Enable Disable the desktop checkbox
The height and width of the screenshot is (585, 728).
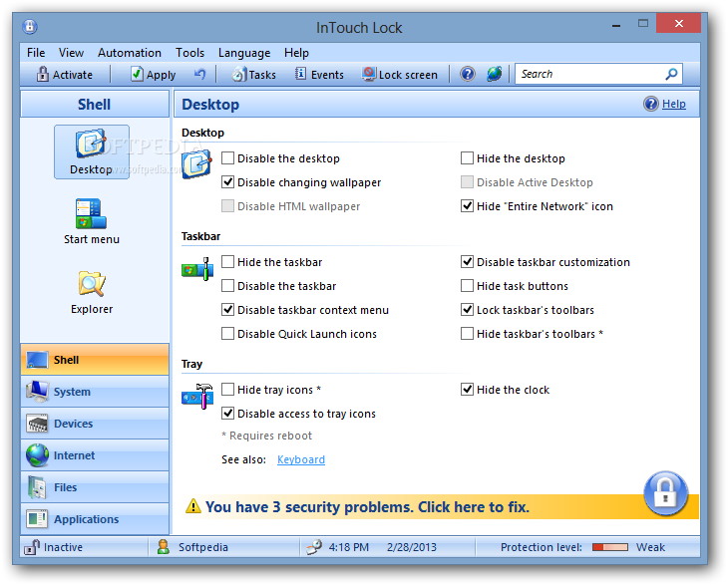tap(227, 158)
